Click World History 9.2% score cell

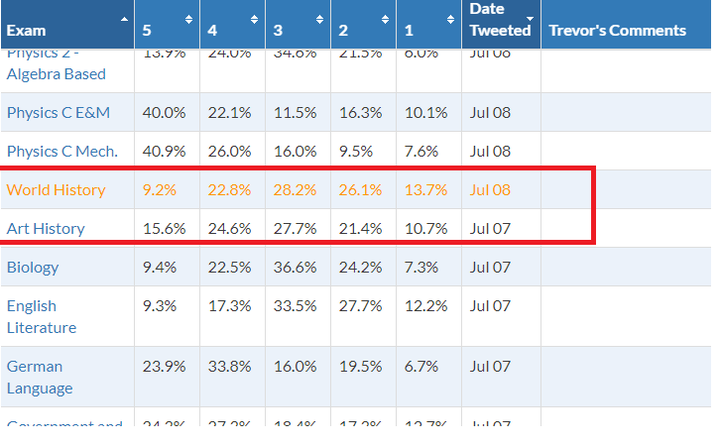point(160,189)
